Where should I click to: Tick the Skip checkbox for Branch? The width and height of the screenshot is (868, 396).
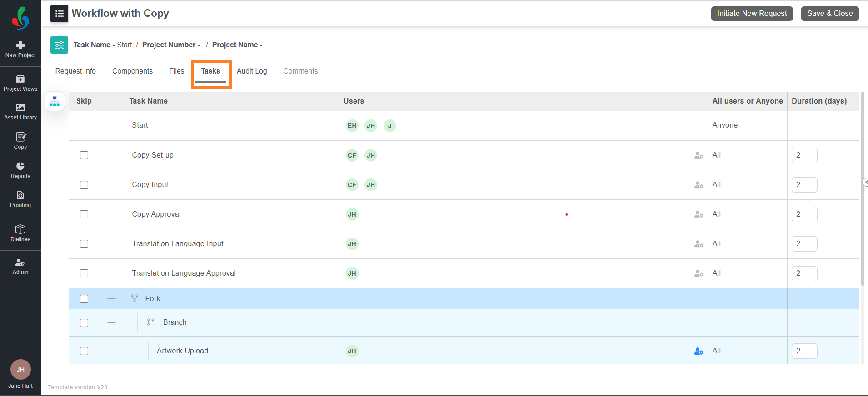(84, 323)
